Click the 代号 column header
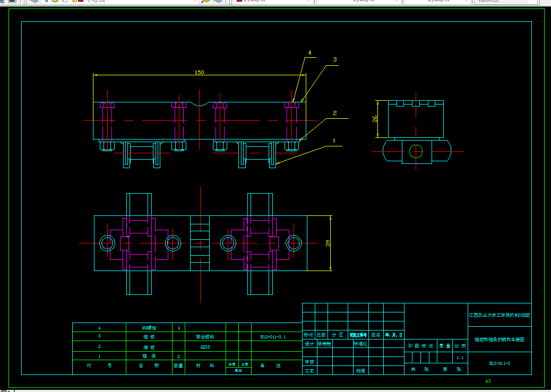The width and height of the screenshot is (551, 392). (99, 365)
